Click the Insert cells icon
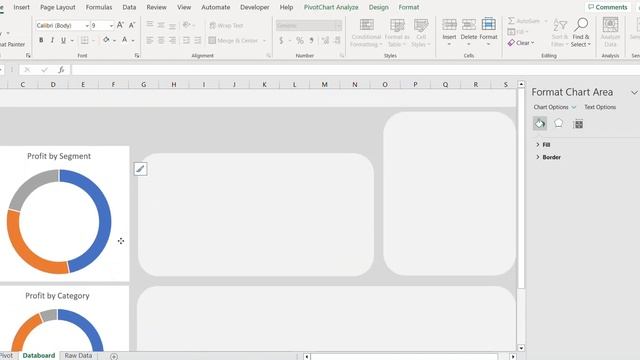Viewport: 640px width, 360px height. (x=449, y=24)
